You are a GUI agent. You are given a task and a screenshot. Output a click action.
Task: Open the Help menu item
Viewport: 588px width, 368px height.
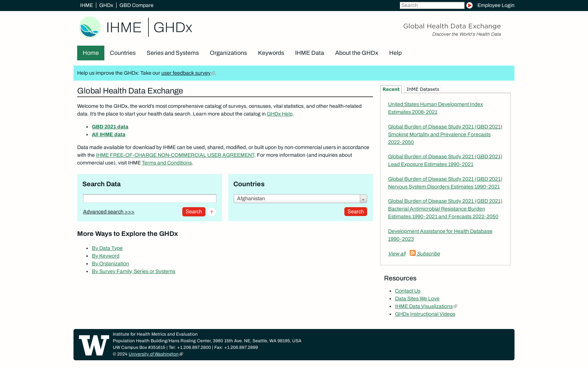[395, 53]
